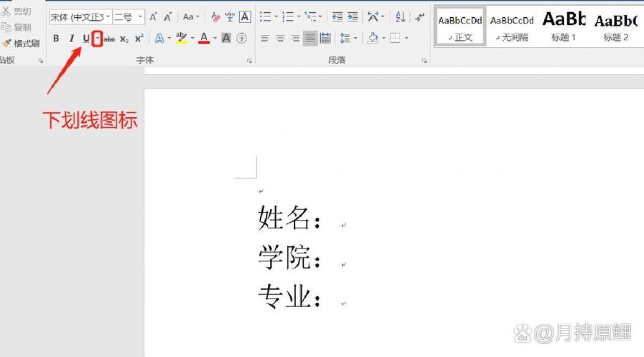
Task: Increase font size with grow-font icon
Action: coord(153,17)
